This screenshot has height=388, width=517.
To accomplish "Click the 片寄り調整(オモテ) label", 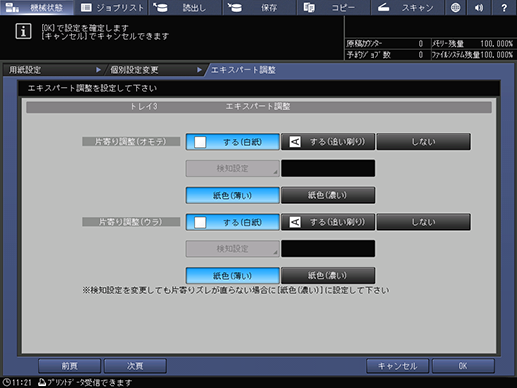I will point(131,142).
